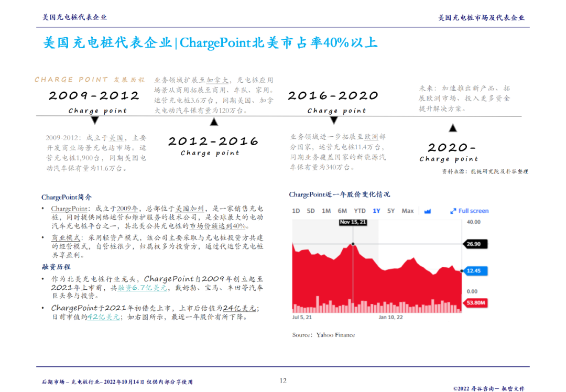Click the 融资历程 section heading

pyautogui.click(x=56, y=267)
